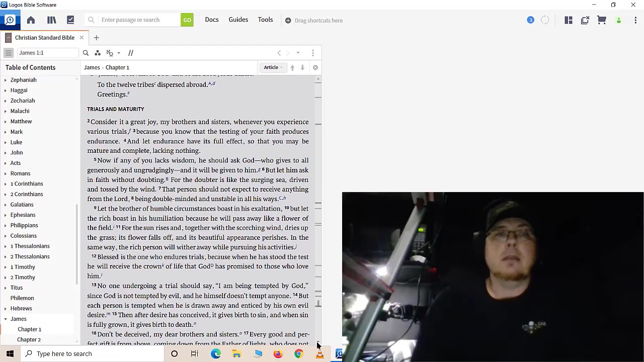644x362 pixels.
Task: Open the resource panel kebab menu
Action: click(313, 53)
